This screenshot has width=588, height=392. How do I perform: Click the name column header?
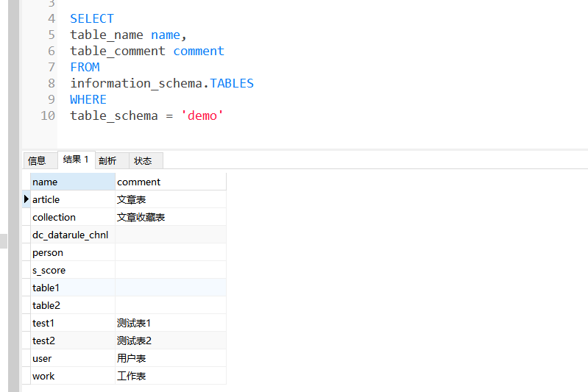(x=73, y=182)
